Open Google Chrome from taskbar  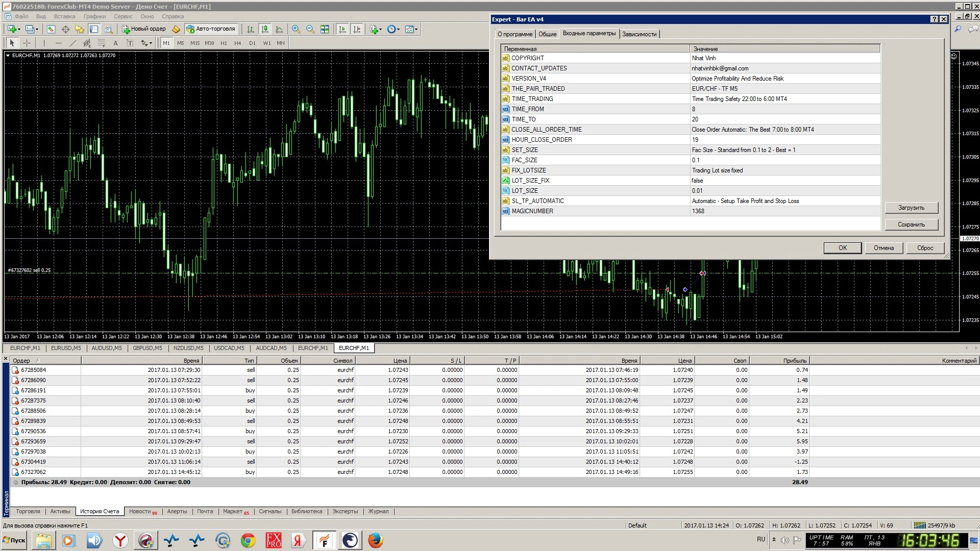pos(248,540)
